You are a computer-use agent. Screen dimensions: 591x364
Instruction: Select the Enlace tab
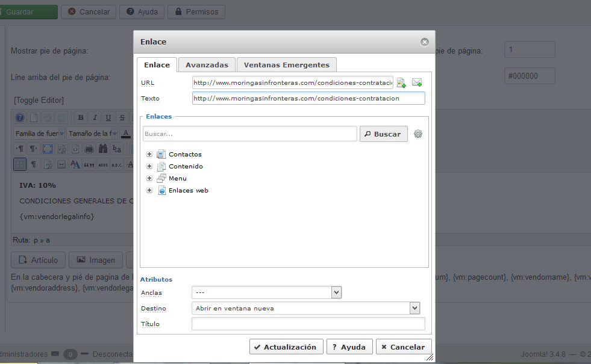pos(157,65)
